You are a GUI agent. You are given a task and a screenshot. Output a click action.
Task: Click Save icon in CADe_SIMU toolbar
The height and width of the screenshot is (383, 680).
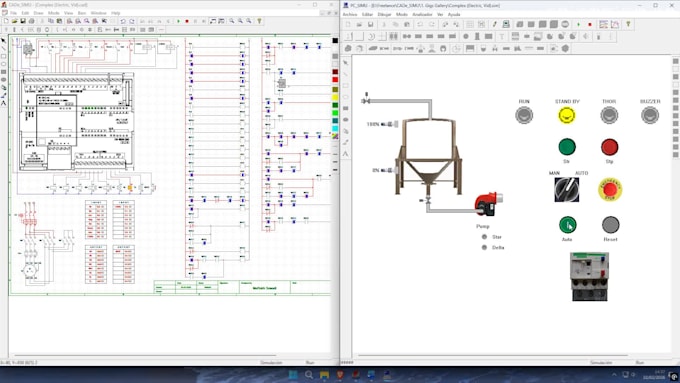(x=23, y=21)
